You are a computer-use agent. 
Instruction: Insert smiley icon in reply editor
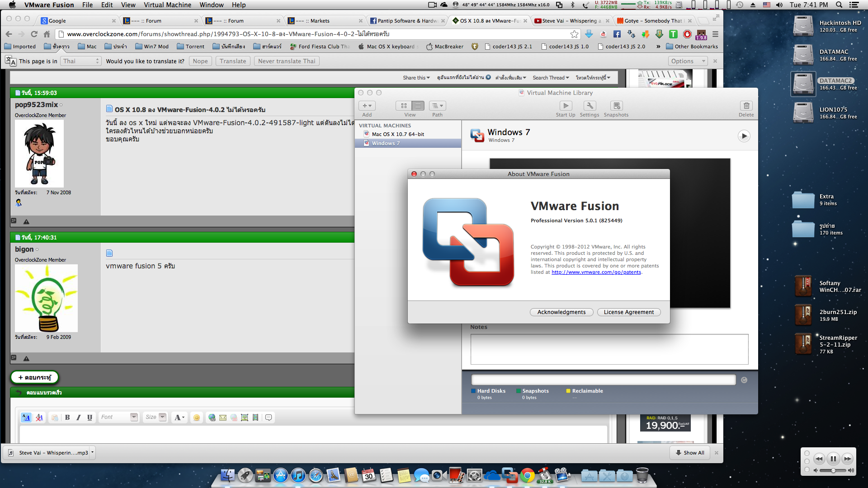(197, 418)
